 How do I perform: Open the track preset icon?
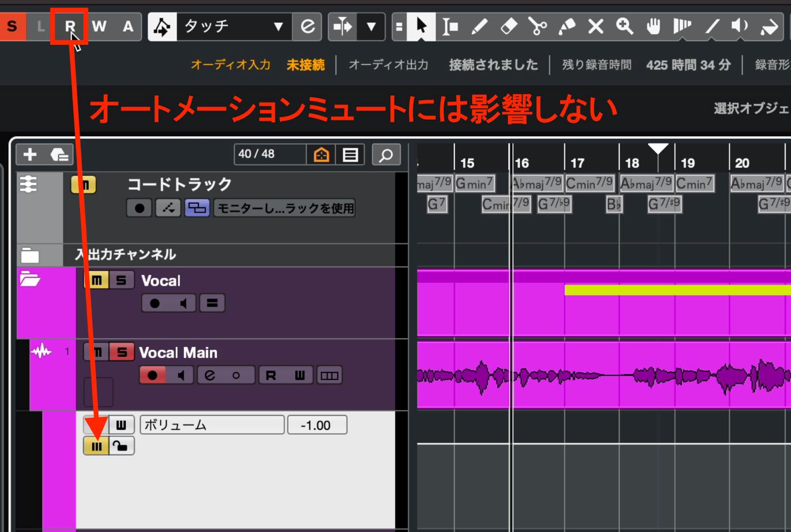pos(59,155)
